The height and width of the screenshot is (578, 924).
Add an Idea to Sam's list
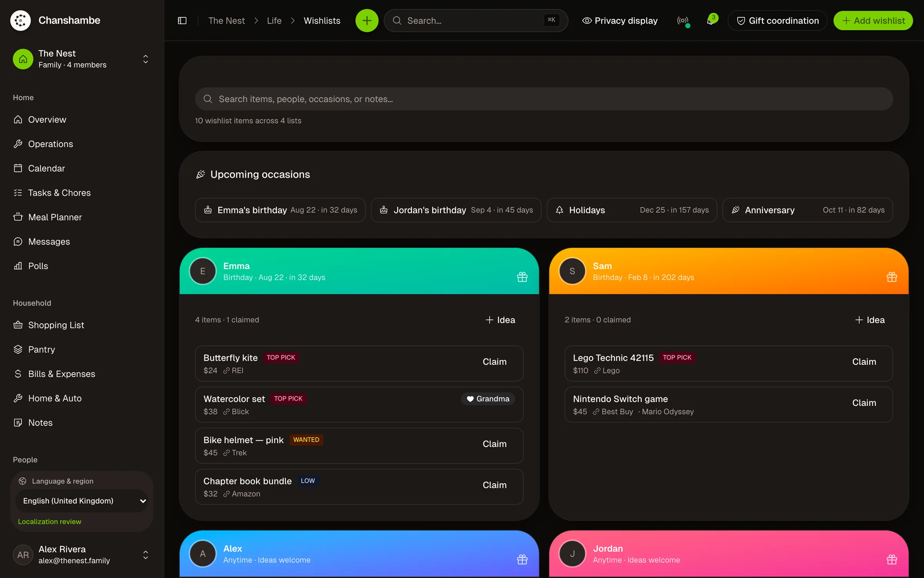(x=870, y=320)
